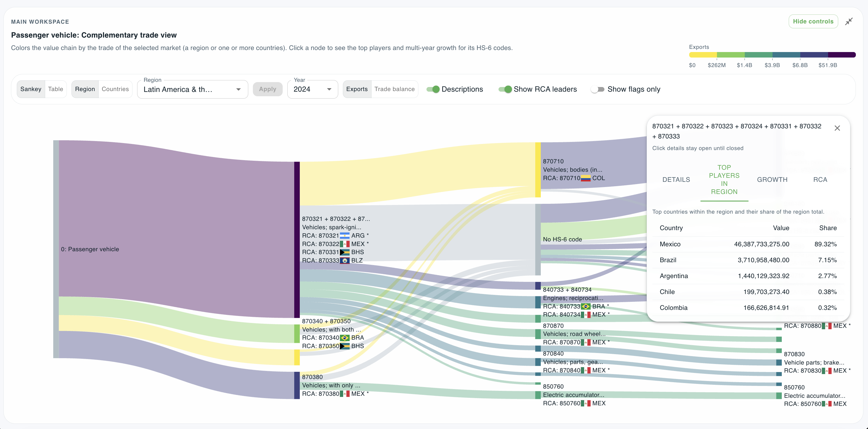Switch view to Table
Image resolution: width=868 pixels, height=429 pixels.
click(56, 89)
